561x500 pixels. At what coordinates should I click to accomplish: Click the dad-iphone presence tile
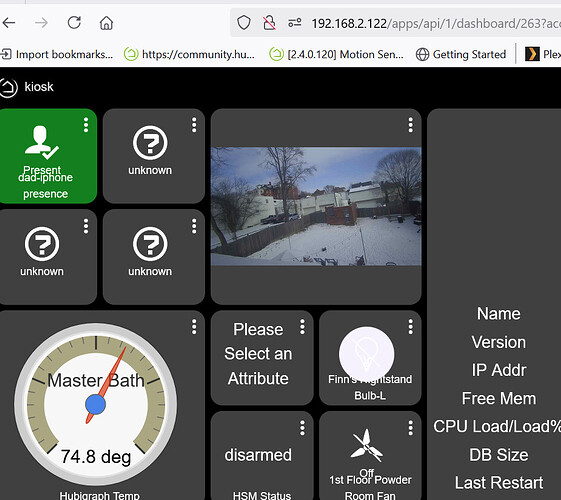(x=48, y=156)
